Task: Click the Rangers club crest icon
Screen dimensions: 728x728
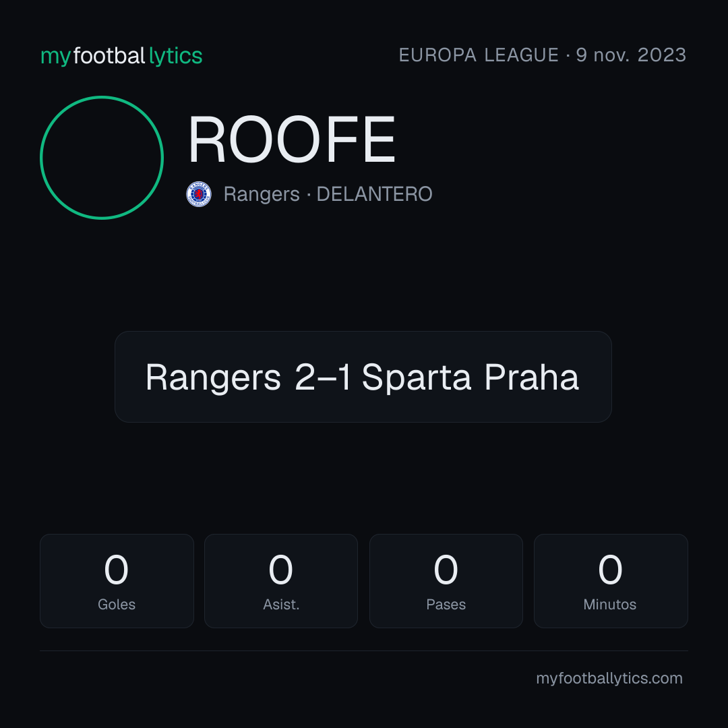Action: 199,194
